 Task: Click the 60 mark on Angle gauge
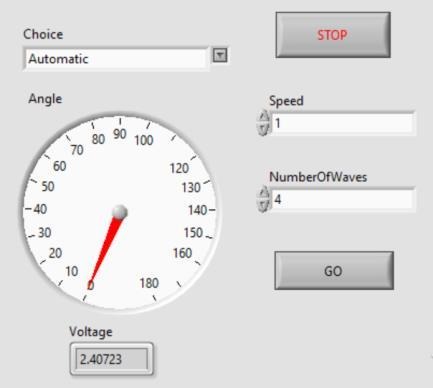click(60, 166)
